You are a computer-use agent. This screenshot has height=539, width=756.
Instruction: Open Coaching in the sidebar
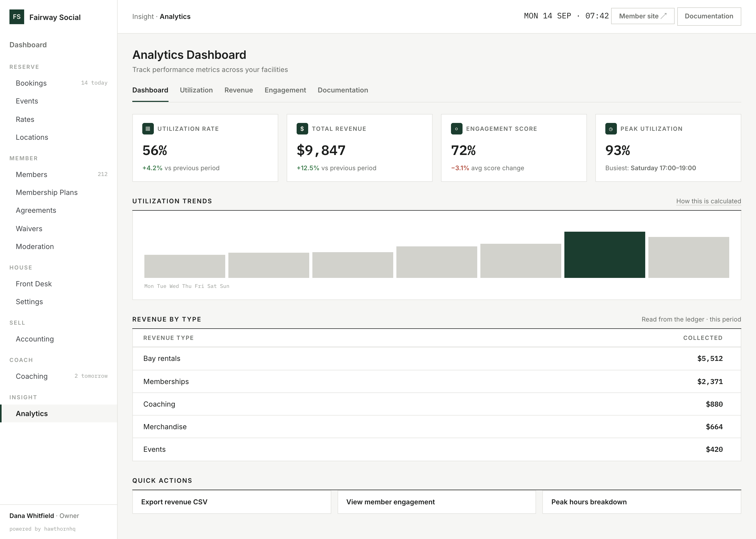coord(58,376)
